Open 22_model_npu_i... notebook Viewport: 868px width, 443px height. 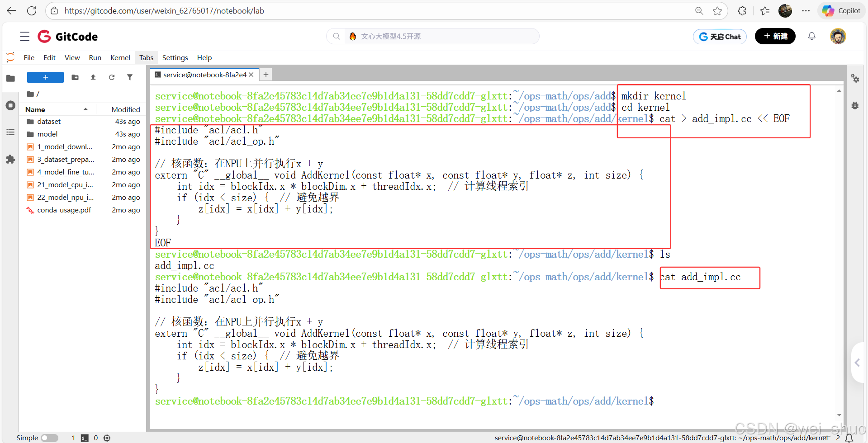83,197
